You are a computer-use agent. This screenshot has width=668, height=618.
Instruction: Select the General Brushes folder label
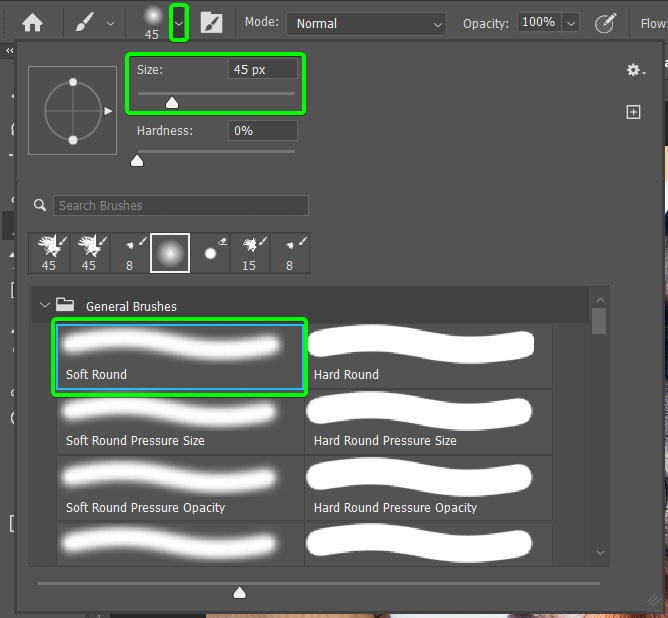pos(131,306)
